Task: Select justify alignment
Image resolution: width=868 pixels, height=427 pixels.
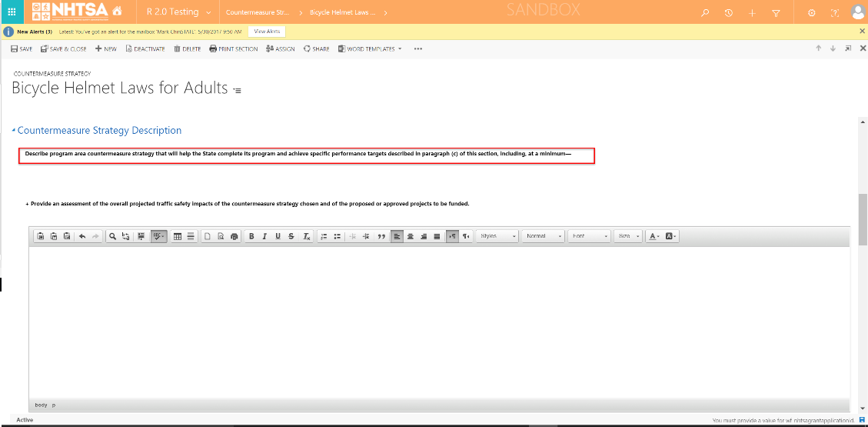Action: 437,236
